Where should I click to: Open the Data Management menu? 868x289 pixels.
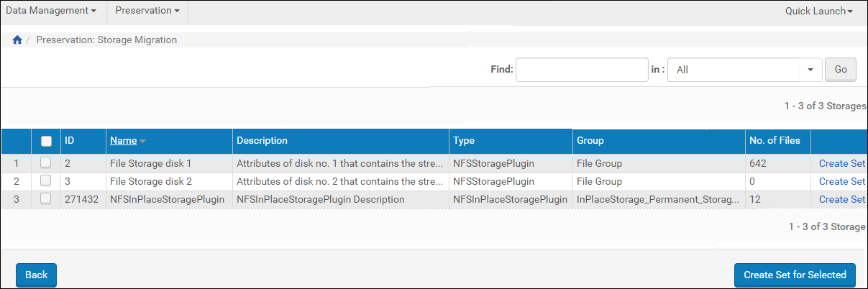51,11
